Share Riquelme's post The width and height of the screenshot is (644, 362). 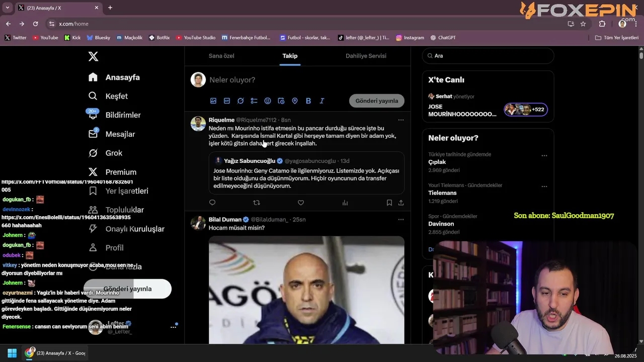401,203
